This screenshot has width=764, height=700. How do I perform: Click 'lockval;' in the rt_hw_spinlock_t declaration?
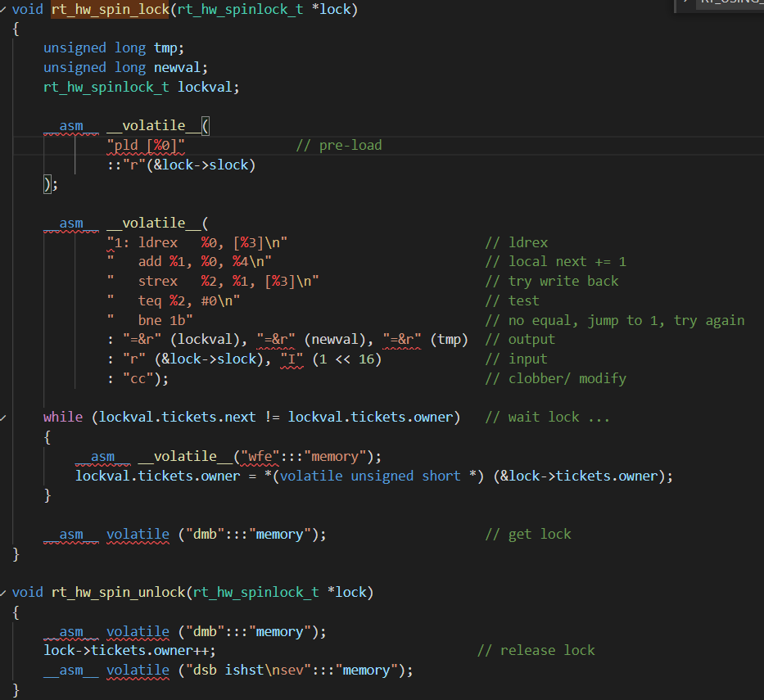click(x=208, y=88)
